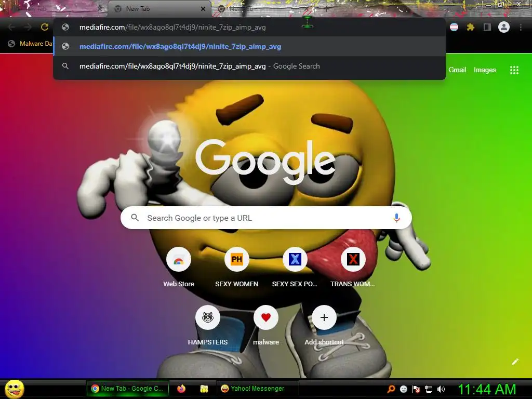
Task: Click the grey face tray icon
Action: pyautogui.click(x=403, y=389)
